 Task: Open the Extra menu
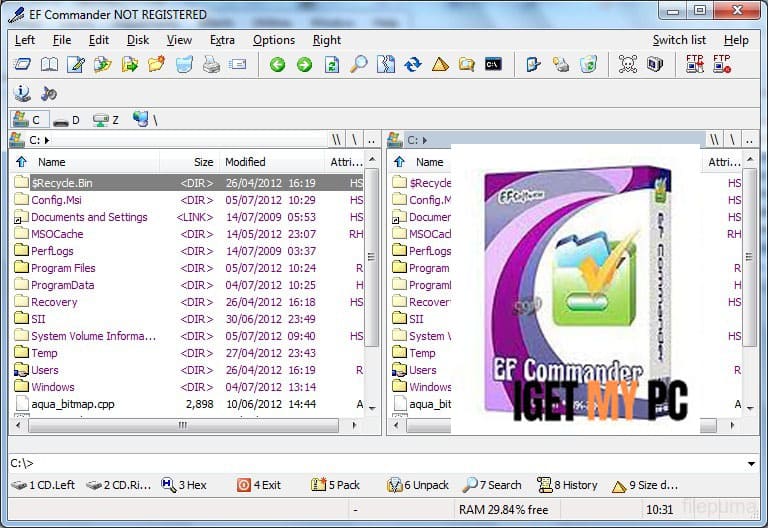pyautogui.click(x=222, y=40)
